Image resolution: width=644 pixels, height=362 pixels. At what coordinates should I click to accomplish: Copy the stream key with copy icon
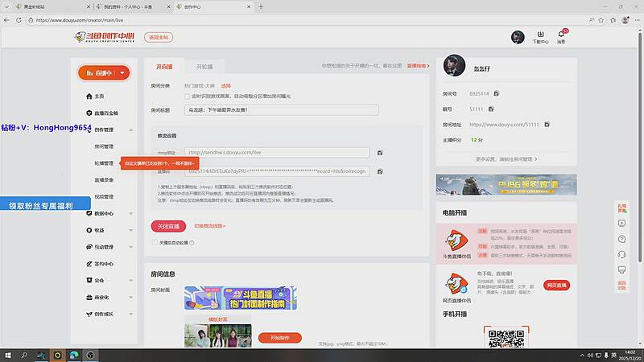379,171
